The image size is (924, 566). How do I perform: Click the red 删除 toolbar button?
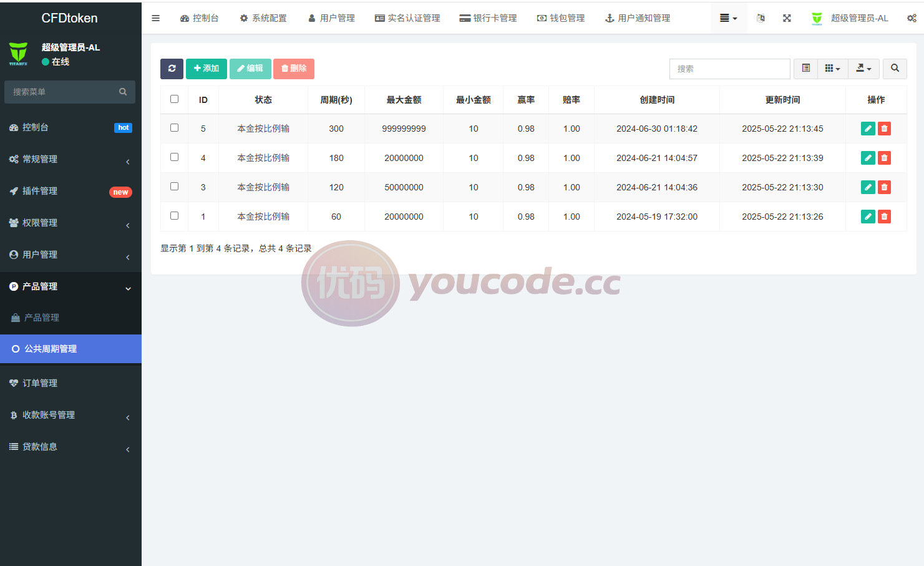tap(294, 69)
